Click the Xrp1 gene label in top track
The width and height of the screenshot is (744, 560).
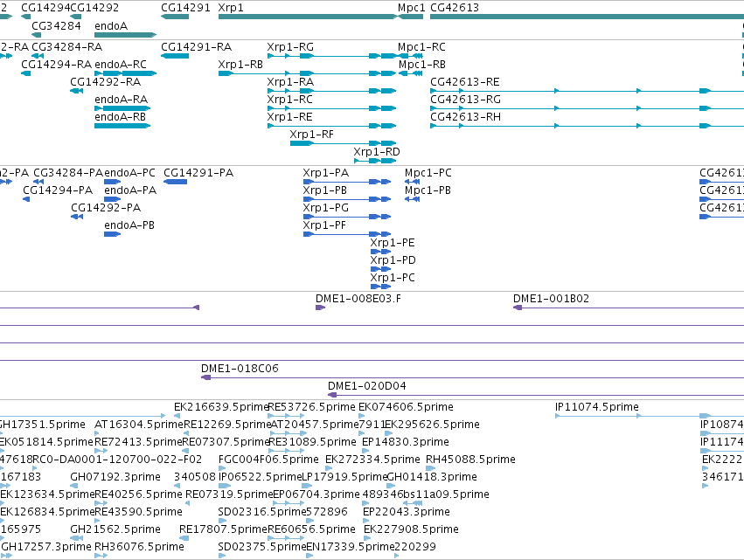coord(231,8)
